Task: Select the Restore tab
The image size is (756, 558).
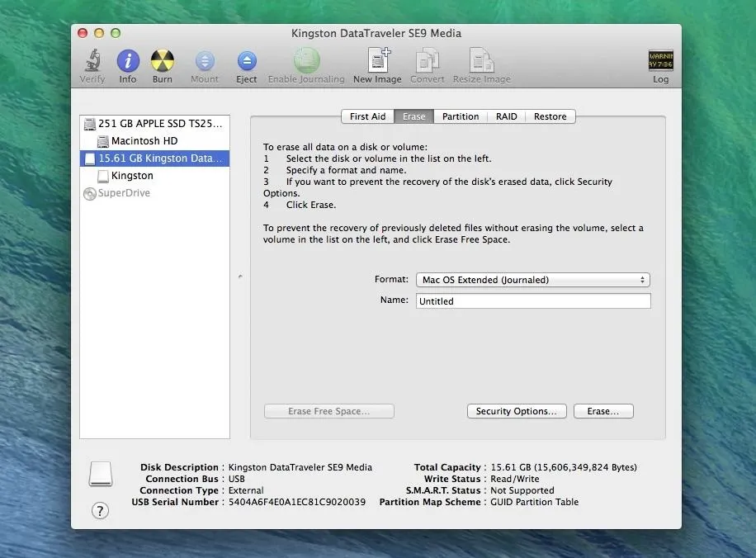Action: [550, 116]
